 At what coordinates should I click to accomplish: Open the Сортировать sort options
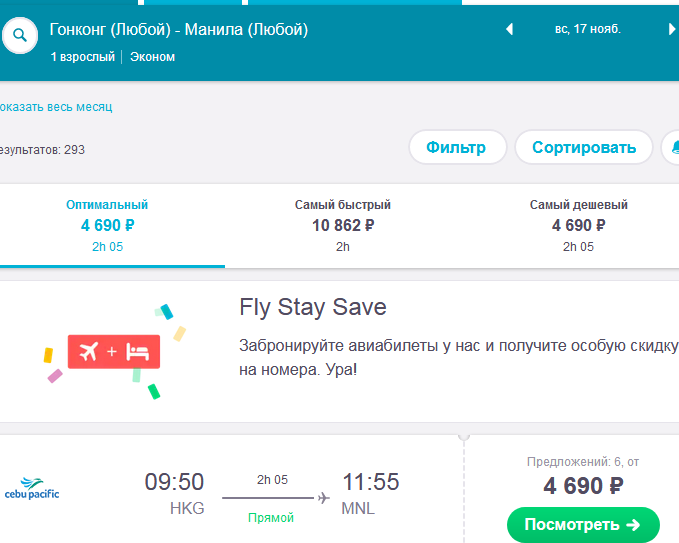[x=584, y=147]
